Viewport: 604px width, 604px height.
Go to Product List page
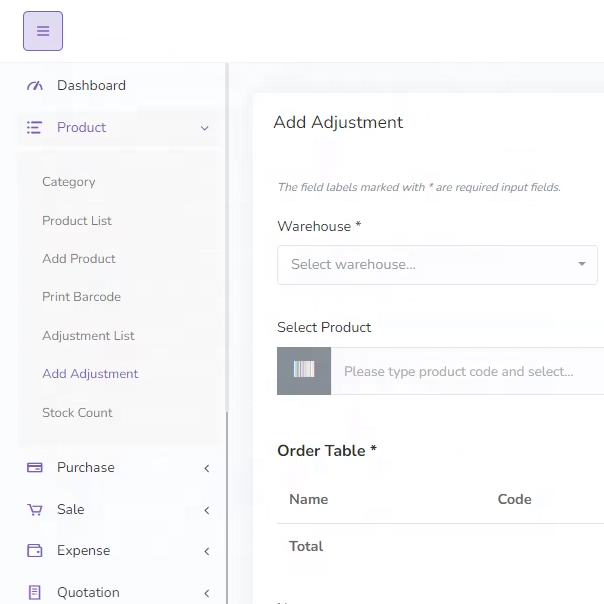click(77, 221)
